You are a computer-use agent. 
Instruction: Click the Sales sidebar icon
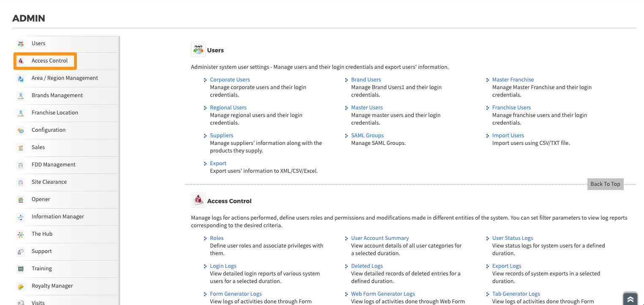click(20, 148)
